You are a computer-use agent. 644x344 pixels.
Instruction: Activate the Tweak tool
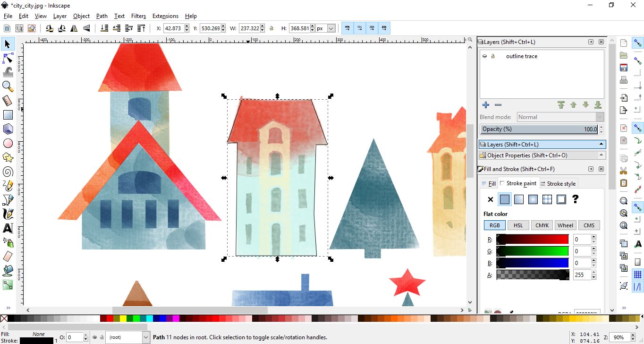click(x=8, y=72)
